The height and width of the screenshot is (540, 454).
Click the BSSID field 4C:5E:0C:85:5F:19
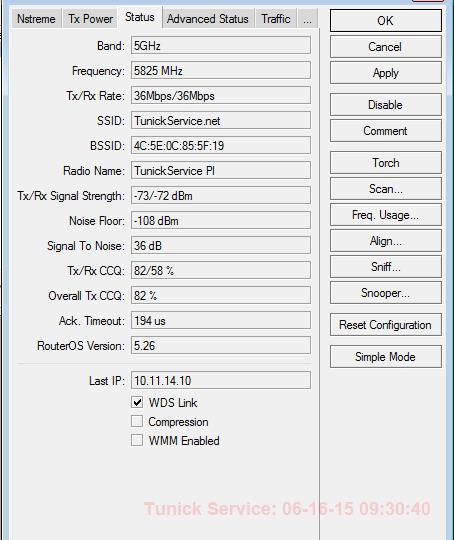tap(221, 146)
